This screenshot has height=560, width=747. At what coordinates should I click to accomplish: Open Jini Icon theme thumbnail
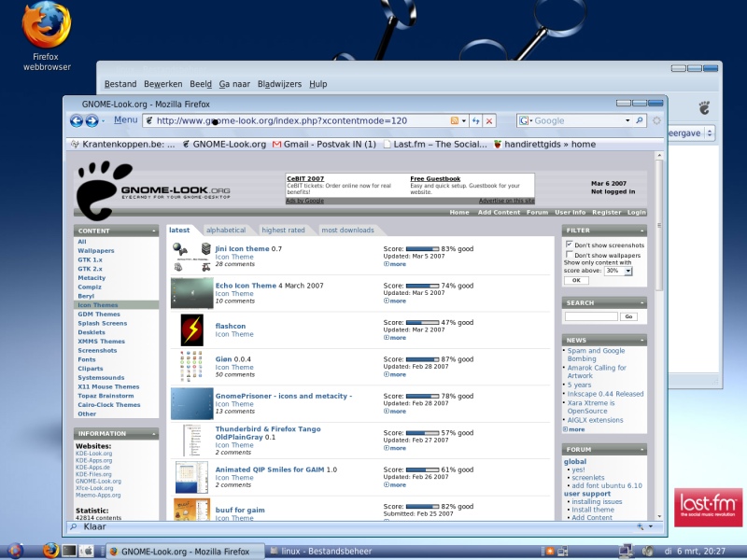click(x=192, y=257)
